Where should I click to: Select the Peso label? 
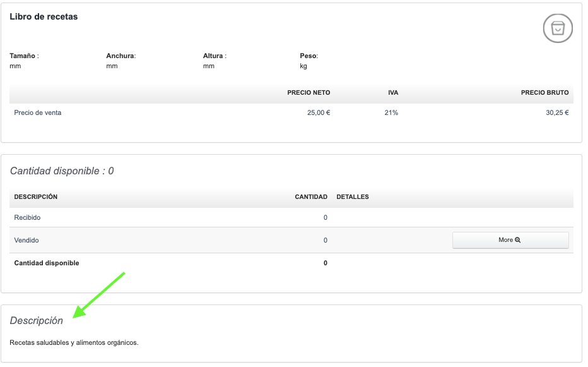309,56
